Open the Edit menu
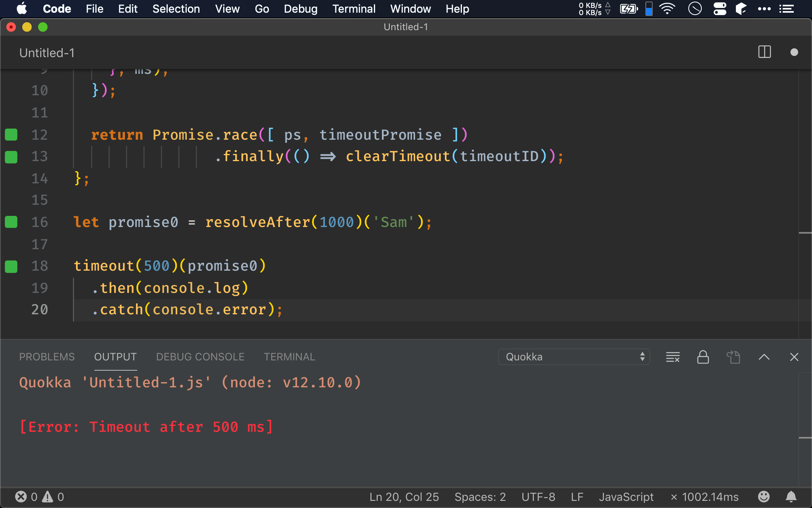Viewport: 812px width, 508px height. tap(128, 9)
